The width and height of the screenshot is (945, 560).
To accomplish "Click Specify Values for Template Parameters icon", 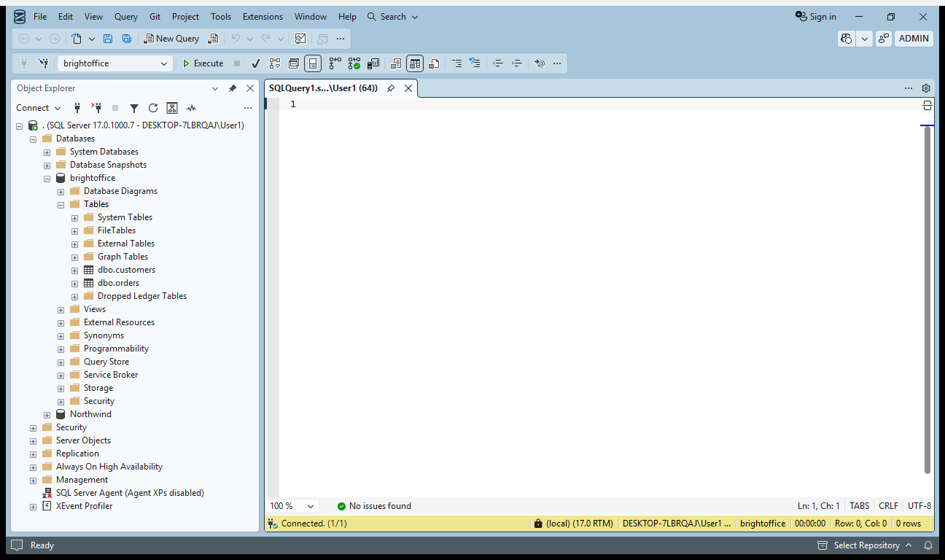I will point(540,63).
